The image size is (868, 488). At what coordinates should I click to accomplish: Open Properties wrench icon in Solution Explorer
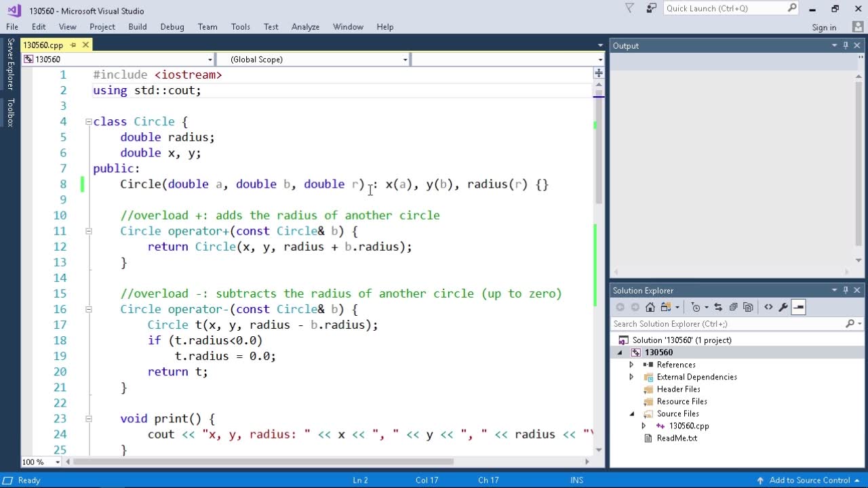[x=783, y=307]
